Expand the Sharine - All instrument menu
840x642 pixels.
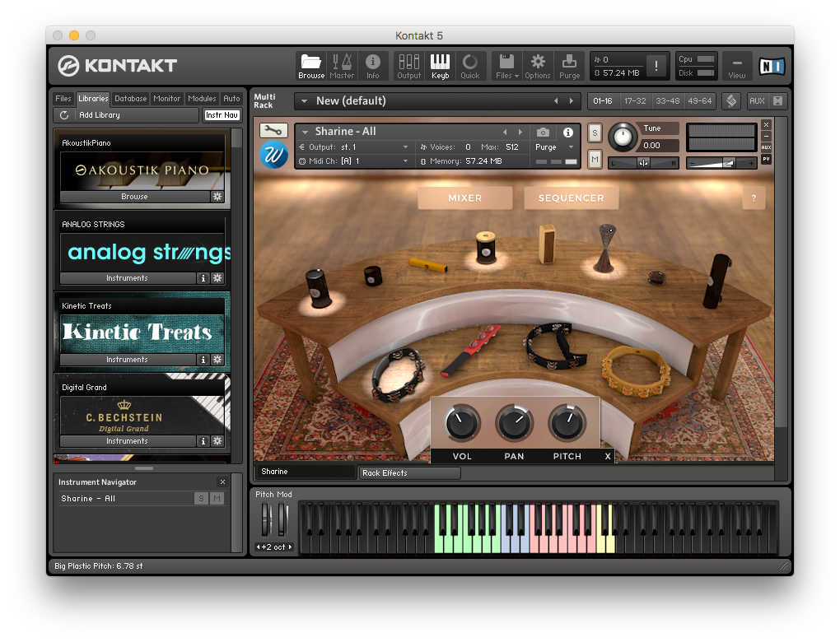pyautogui.click(x=305, y=132)
